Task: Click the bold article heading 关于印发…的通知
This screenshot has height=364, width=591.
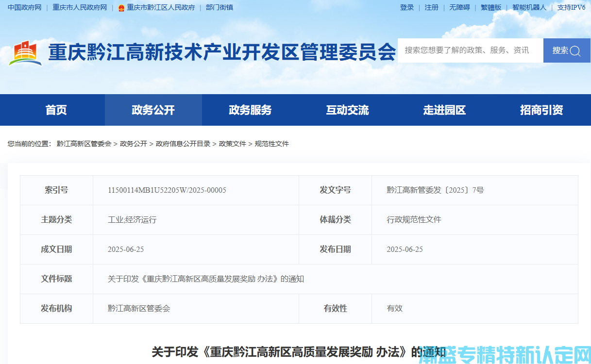Action: pyautogui.click(x=299, y=352)
